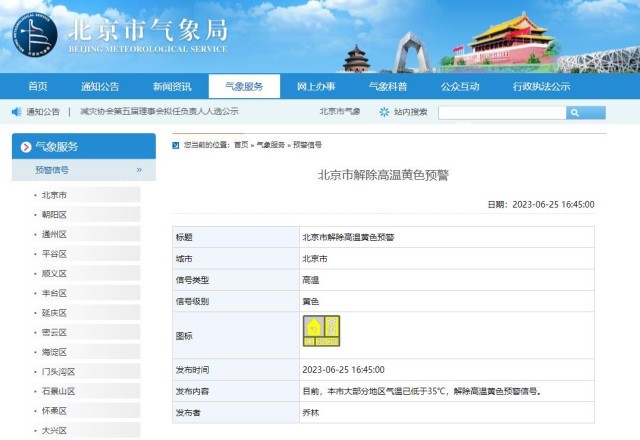640x440 pixels.
Task: Click the arrow icon in 气象服务 sidebar header
Action: 25,147
